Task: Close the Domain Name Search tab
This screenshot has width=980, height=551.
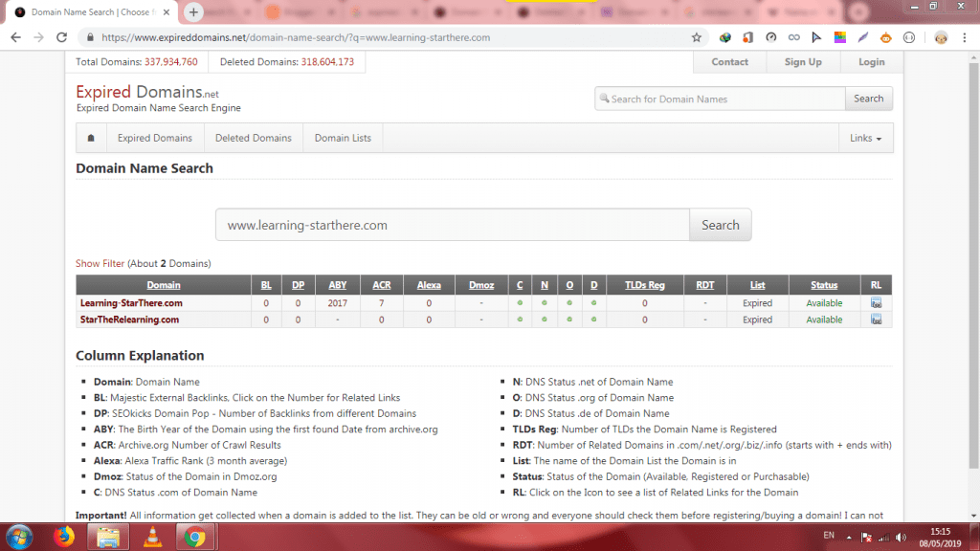Action: pos(167,11)
